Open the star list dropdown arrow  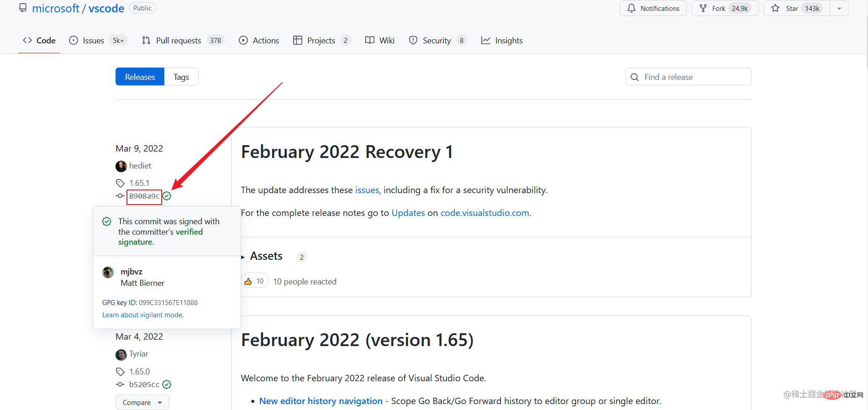coord(839,8)
